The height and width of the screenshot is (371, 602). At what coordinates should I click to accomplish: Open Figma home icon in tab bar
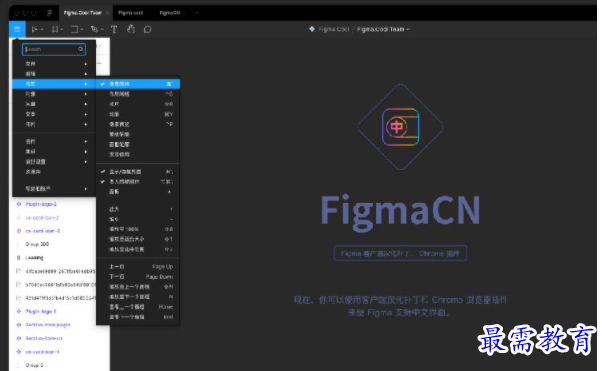[x=50, y=13]
